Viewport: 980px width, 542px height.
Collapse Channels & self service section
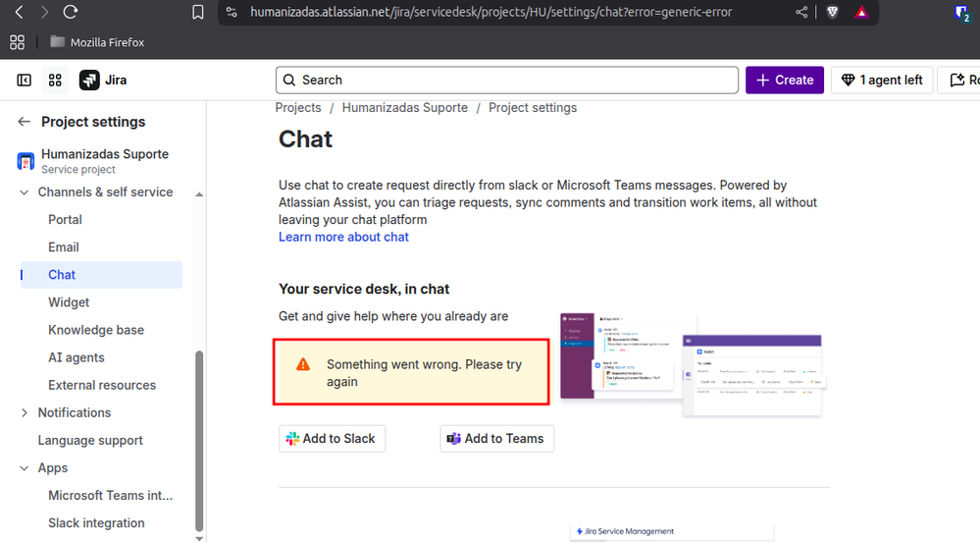click(x=24, y=192)
